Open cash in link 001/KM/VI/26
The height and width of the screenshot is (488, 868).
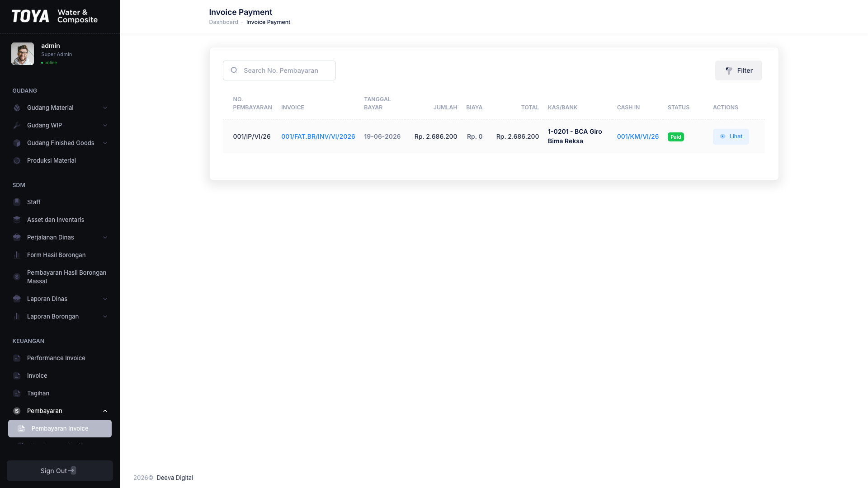(x=637, y=136)
